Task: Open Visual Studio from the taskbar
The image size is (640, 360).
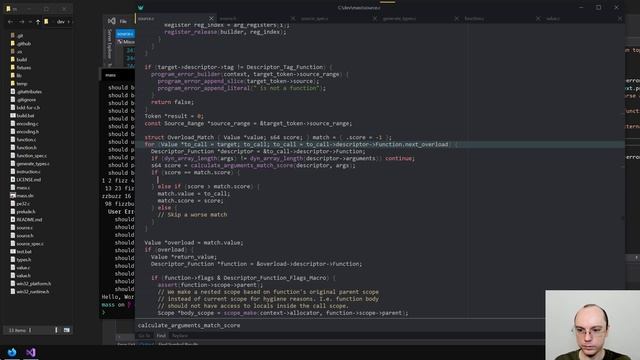Action: click(x=31, y=352)
